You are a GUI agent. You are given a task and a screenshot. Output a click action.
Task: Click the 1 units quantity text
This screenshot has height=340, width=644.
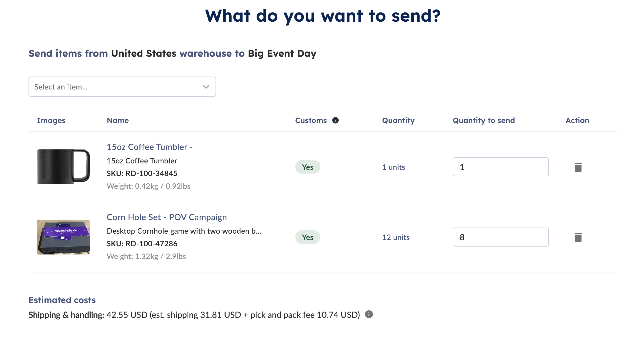[394, 167]
